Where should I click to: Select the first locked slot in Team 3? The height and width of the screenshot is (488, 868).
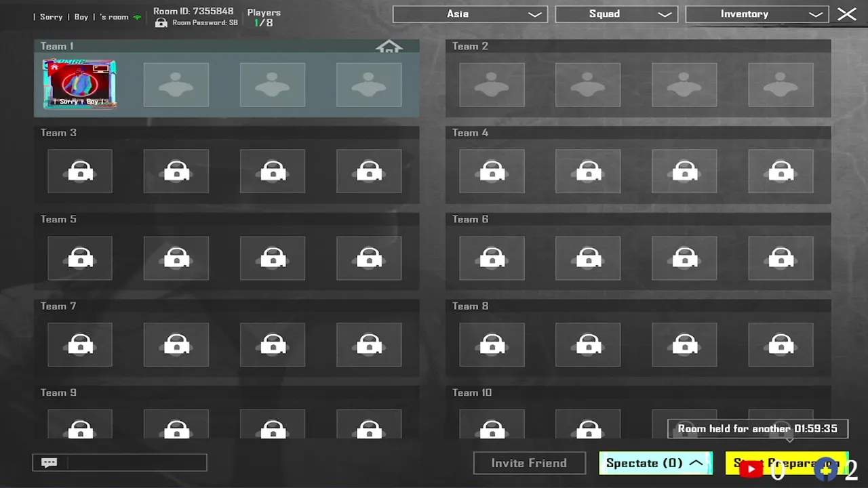pyautogui.click(x=80, y=171)
